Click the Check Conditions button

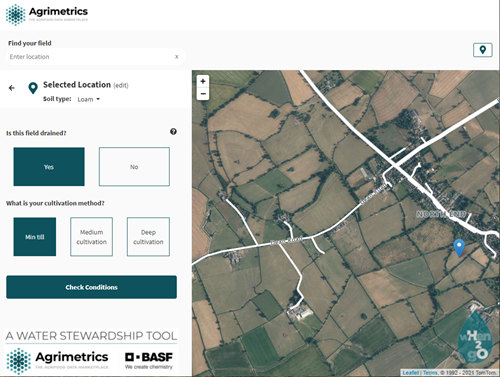(91, 287)
